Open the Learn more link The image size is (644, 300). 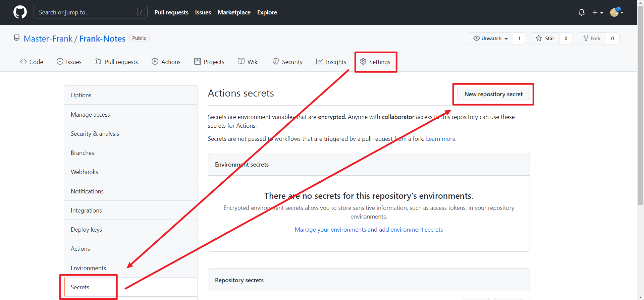tap(441, 138)
